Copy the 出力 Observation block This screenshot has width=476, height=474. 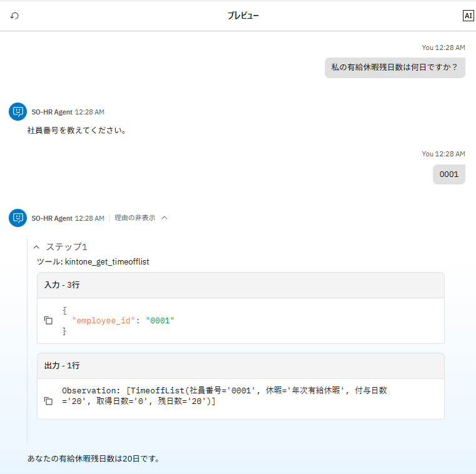coord(48,401)
